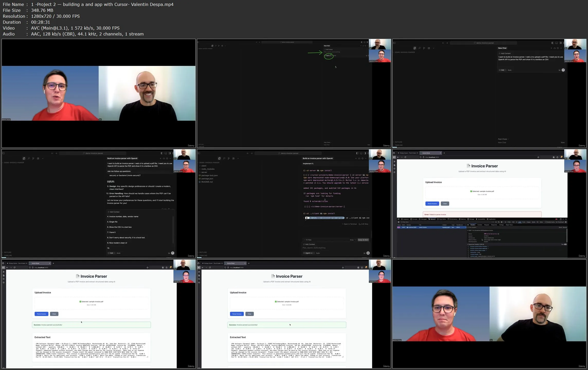Open devtools settings gear in the error frame
The height and width of the screenshot is (370, 588).
coord(566,222)
